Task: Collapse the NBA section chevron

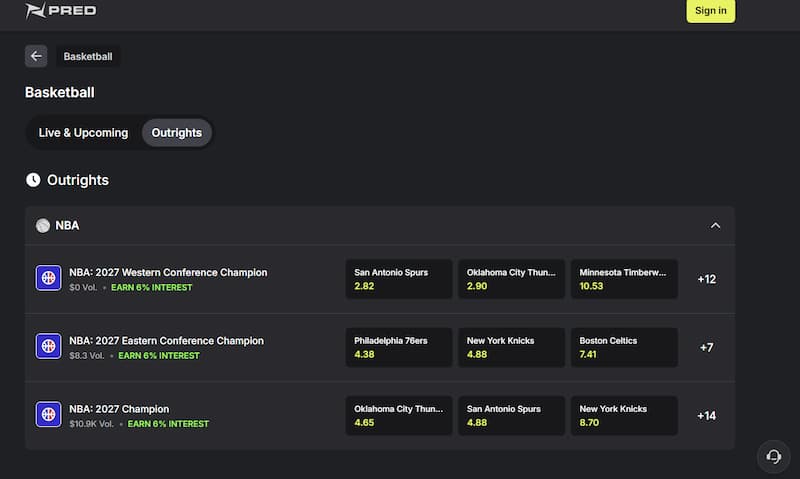Action: coord(715,225)
